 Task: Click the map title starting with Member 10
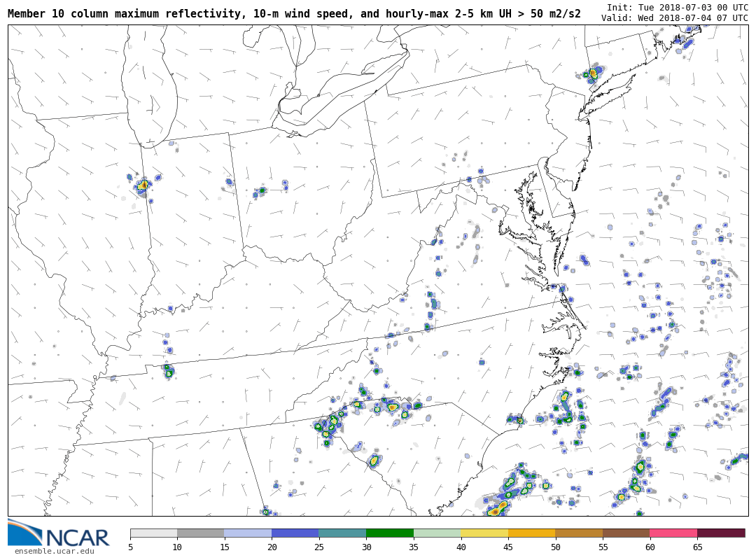(x=294, y=13)
